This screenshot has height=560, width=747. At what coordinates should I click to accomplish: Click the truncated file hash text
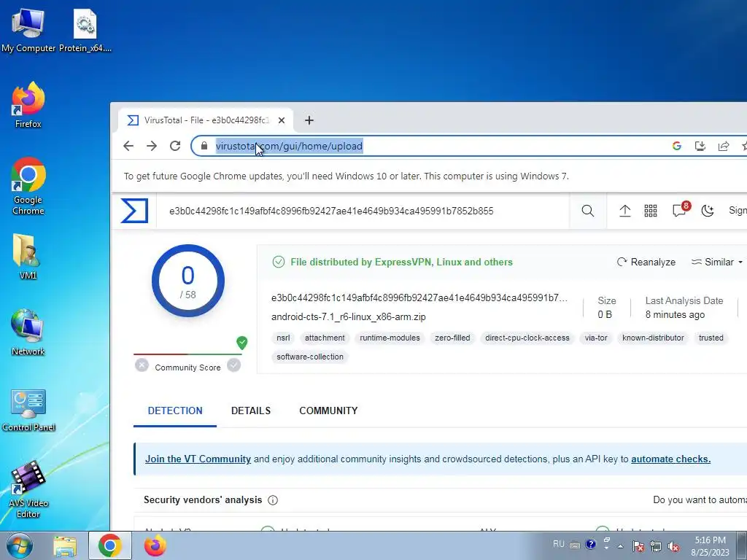(x=419, y=298)
